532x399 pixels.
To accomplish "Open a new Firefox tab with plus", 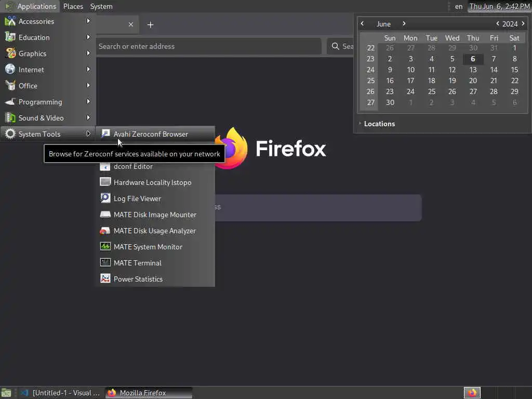I will click(x=150, y=25).
